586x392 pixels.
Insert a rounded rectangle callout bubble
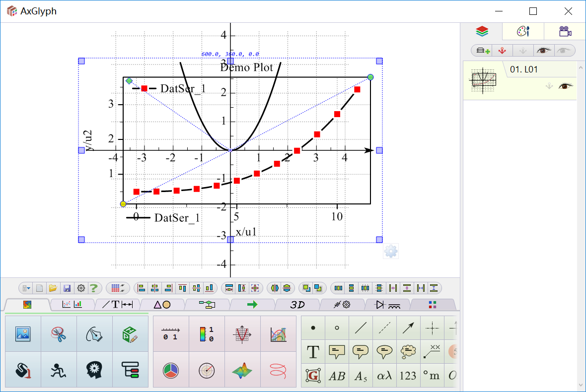(x=361, y=352)
